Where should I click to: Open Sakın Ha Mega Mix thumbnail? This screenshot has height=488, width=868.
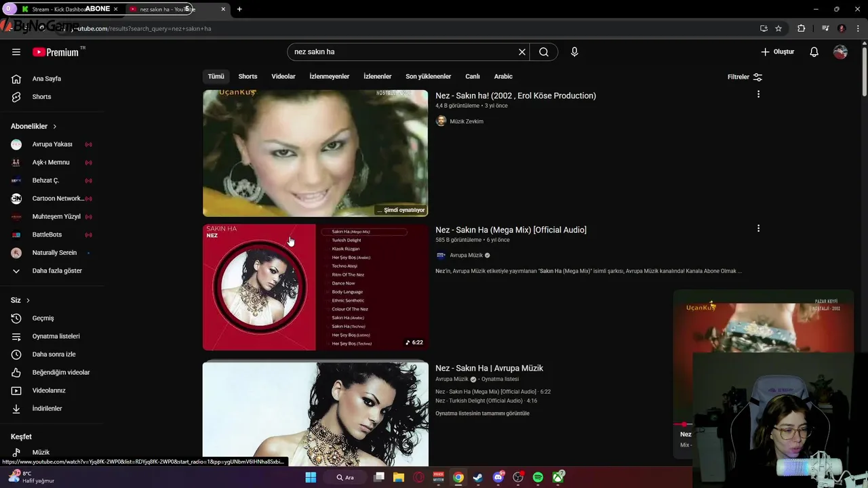[315, 287]
